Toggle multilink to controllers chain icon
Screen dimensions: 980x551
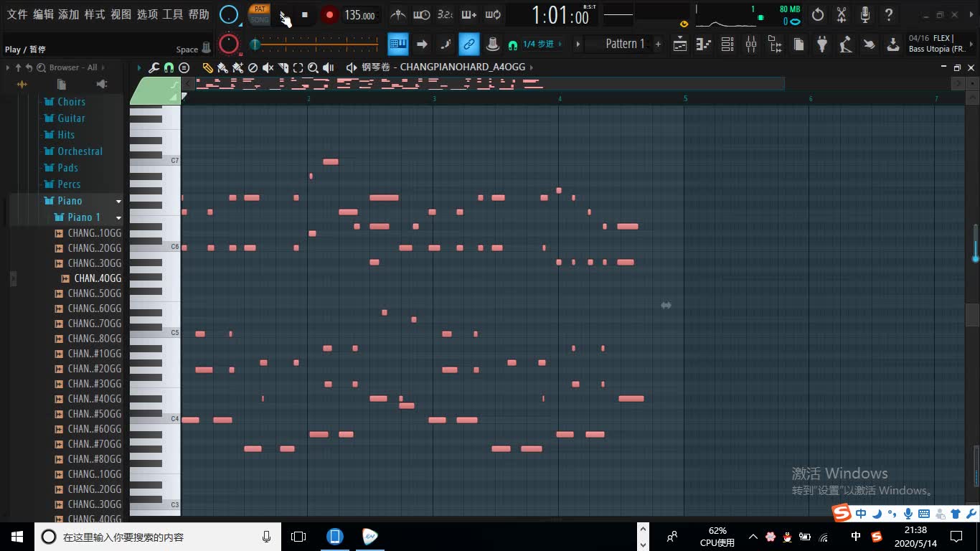point(468,44)
